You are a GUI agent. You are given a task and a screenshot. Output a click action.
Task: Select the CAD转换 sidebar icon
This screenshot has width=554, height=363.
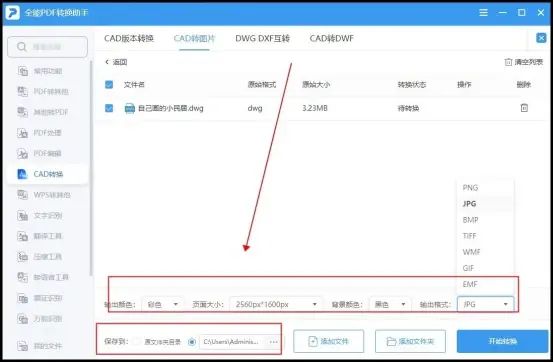point(23,174)
